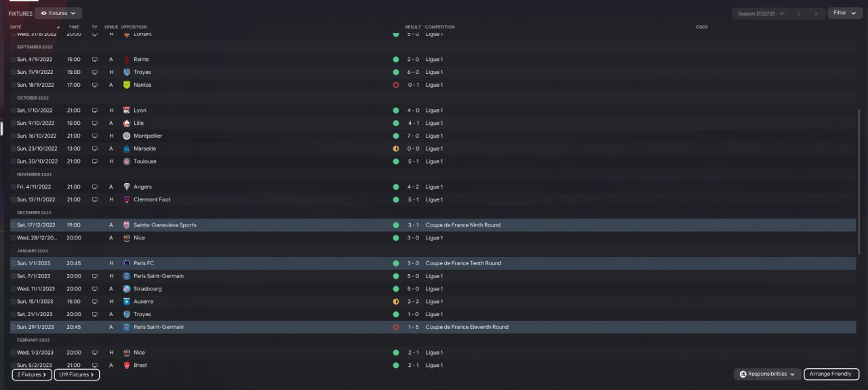Sort fixtures by the Date column header
868x390 pixels.
16,27
